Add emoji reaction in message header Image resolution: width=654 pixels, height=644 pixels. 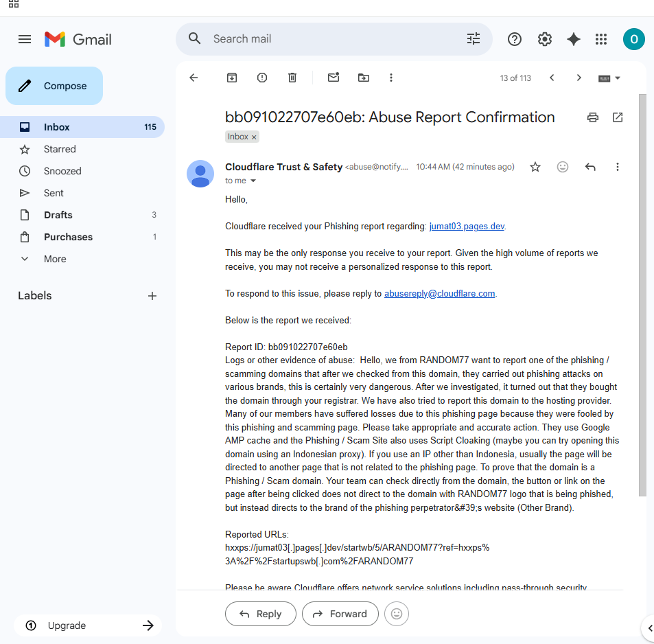tap(563, 167)
